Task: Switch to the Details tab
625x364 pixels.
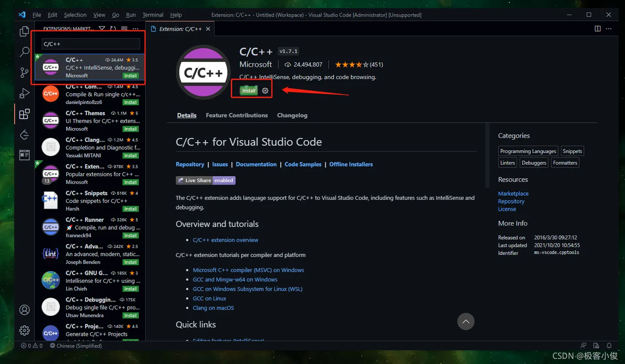Action: click(187, 115)
